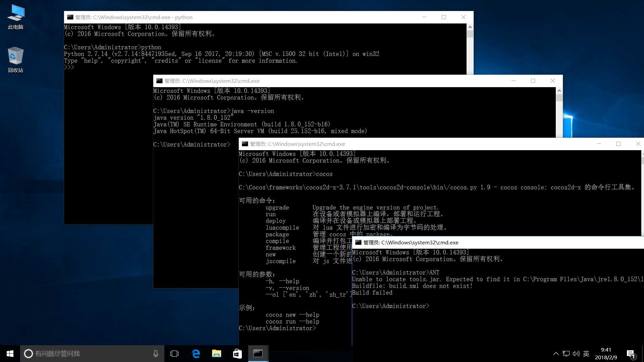Activate Cortana microphone
The height and width of the screenshot is (362, 644).
[x=156, y=354]
